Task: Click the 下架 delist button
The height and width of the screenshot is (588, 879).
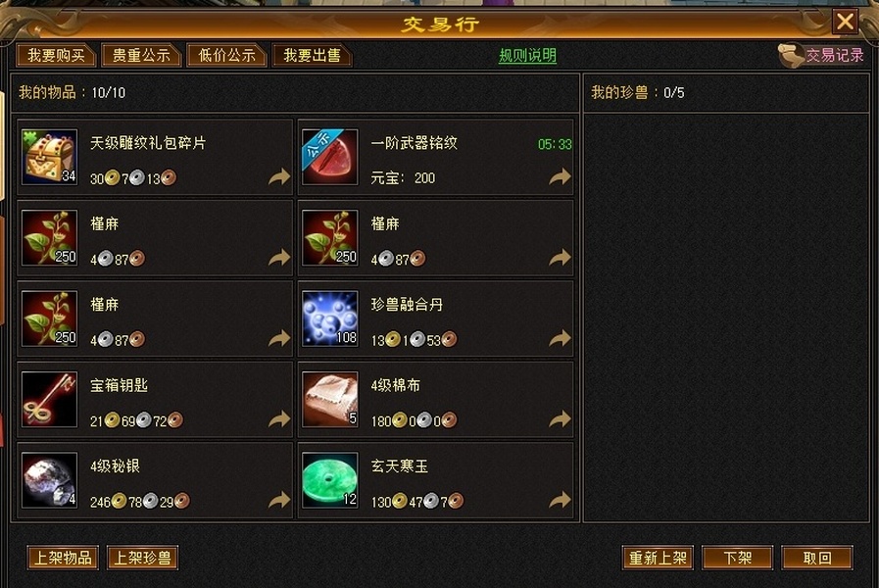Action: (737, 558)
